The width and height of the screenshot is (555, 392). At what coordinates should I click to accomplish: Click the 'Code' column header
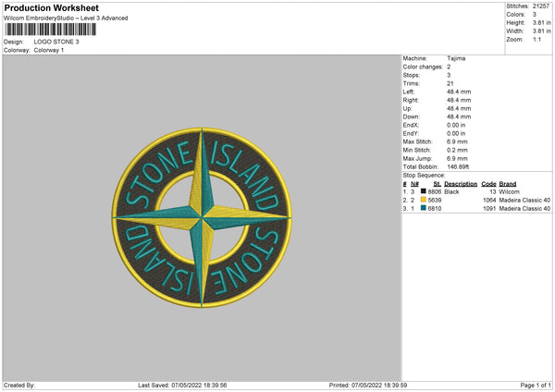tap(488, 184)
